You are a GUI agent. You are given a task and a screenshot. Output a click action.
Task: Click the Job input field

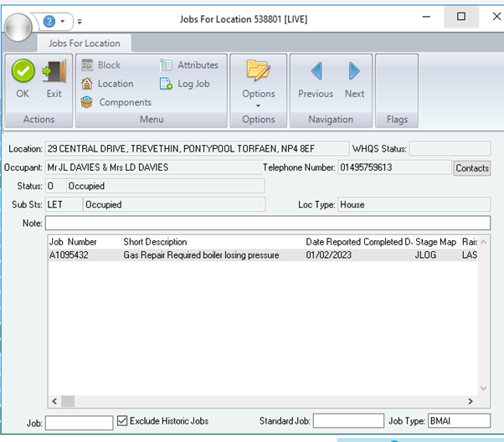point(79,423)
